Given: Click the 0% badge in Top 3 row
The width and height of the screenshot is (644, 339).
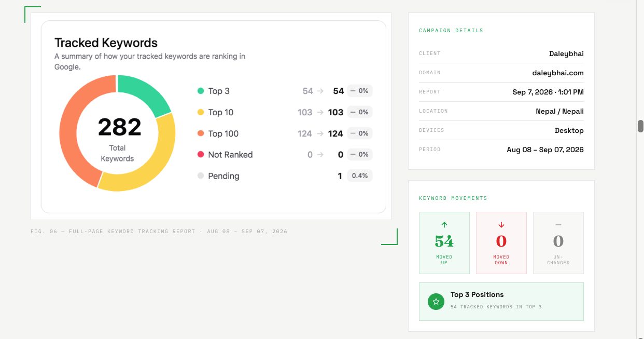Looking at the screenshot, I should [x=359, y=91].
